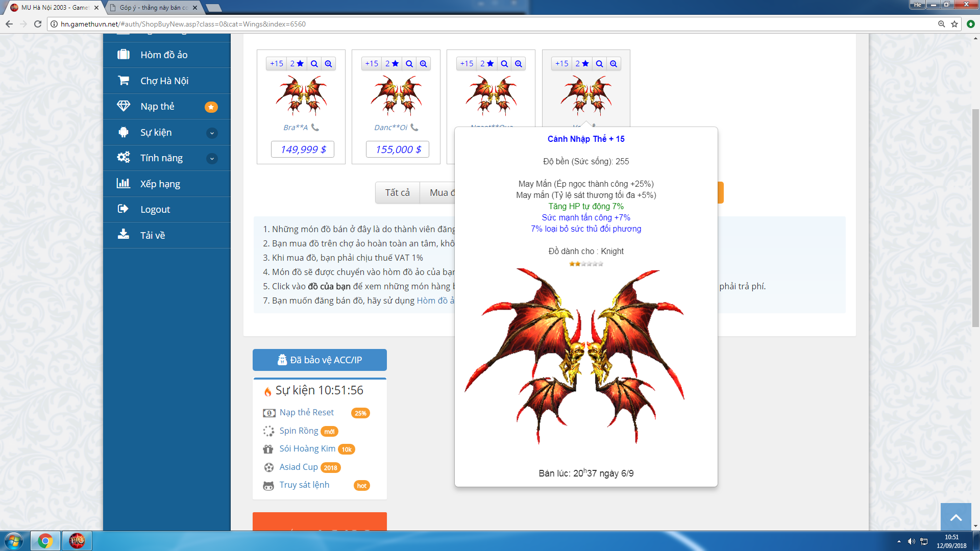Open Asiad Cup event link
Viewport: 980px width, 551px height.
point(299,467)
